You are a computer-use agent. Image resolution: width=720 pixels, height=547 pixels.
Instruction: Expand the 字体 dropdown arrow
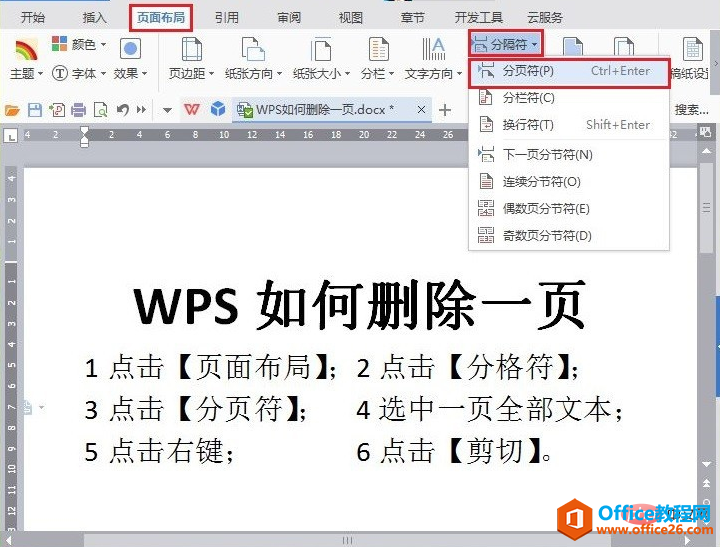click(103, 73)
